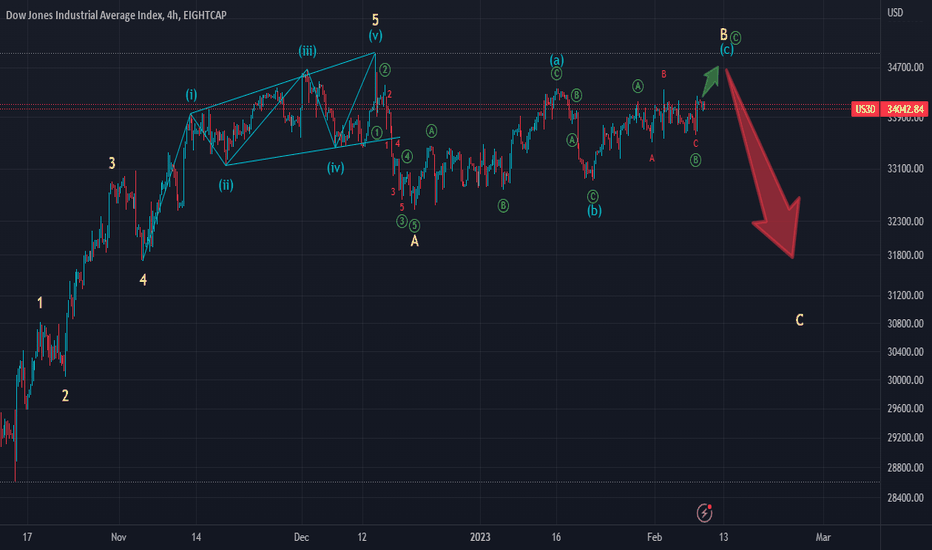The height and width of the screenshot is (550, 932).
Task: Select the (iii) wave label
Action: (x=307, y=51)
